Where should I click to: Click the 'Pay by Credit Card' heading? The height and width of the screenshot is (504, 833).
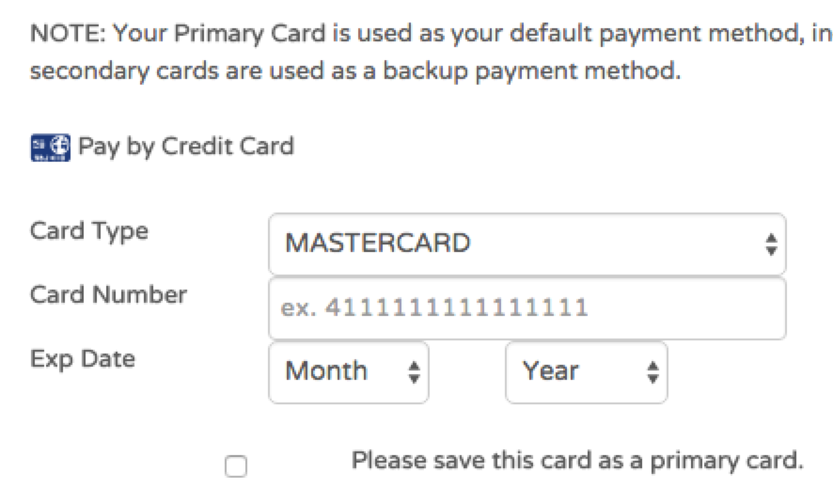[x=186, y=147]
